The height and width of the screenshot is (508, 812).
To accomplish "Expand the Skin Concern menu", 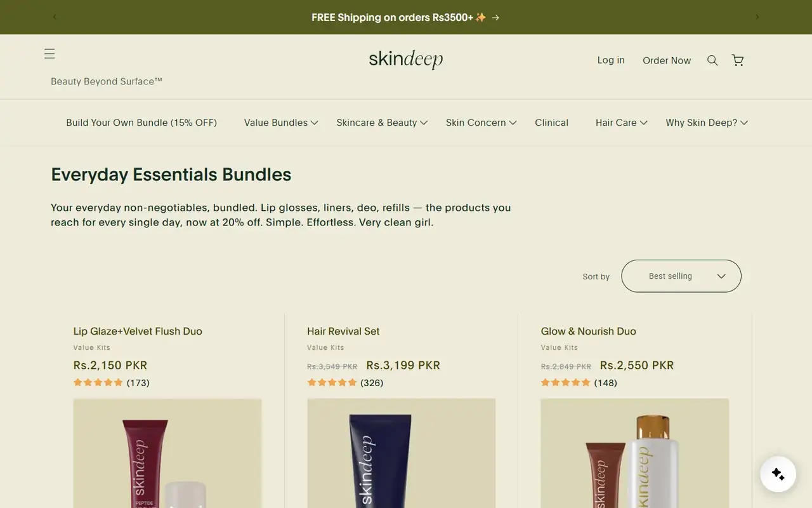I will pyautogui.click(x=481, y=123).
